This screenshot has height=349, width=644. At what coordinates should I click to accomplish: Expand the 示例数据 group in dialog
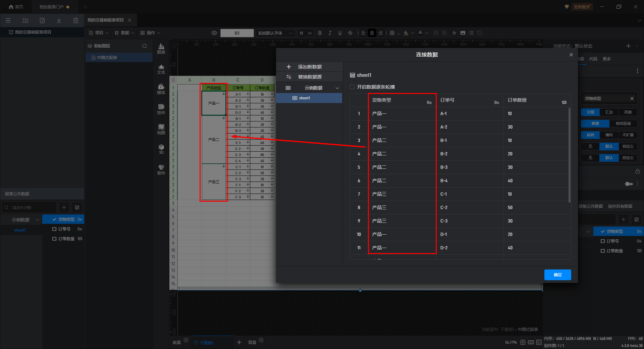point(337,88)
